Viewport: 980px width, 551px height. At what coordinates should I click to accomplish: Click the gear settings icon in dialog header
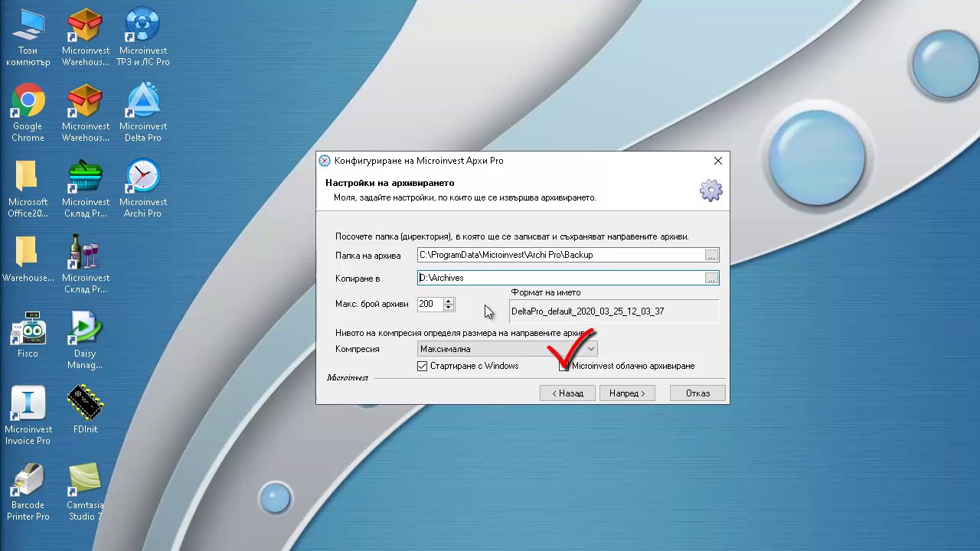[x=711, y=191]
